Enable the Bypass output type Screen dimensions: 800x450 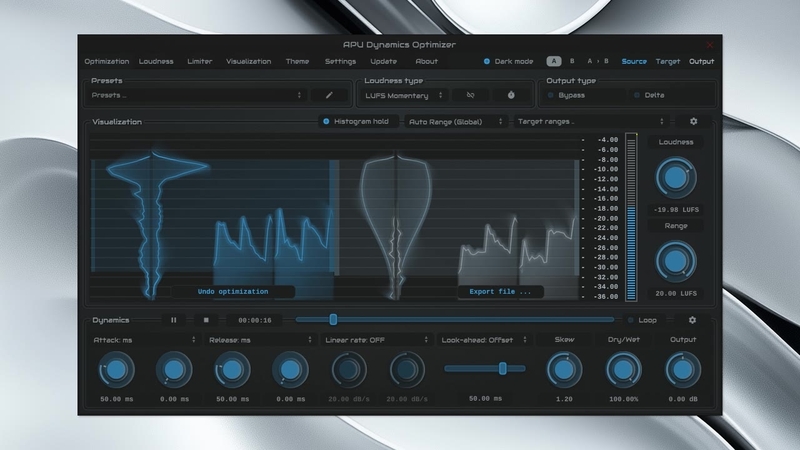[566, 95]
